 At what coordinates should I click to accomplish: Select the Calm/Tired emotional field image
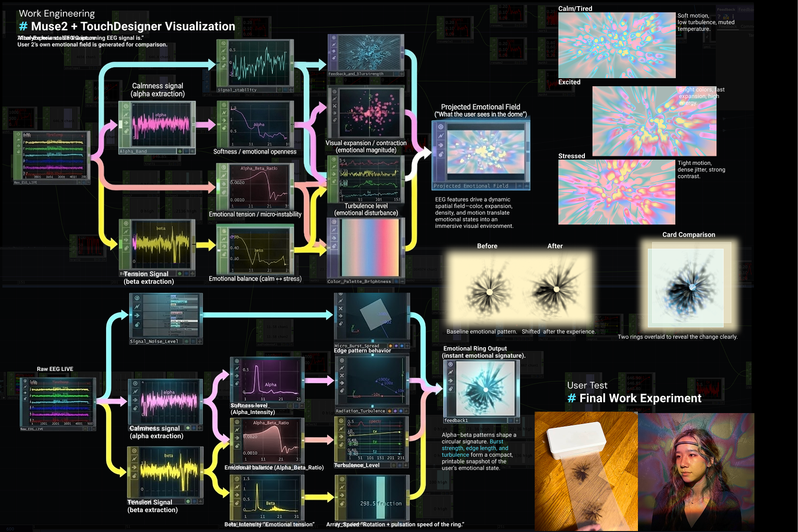click(617, 45)
